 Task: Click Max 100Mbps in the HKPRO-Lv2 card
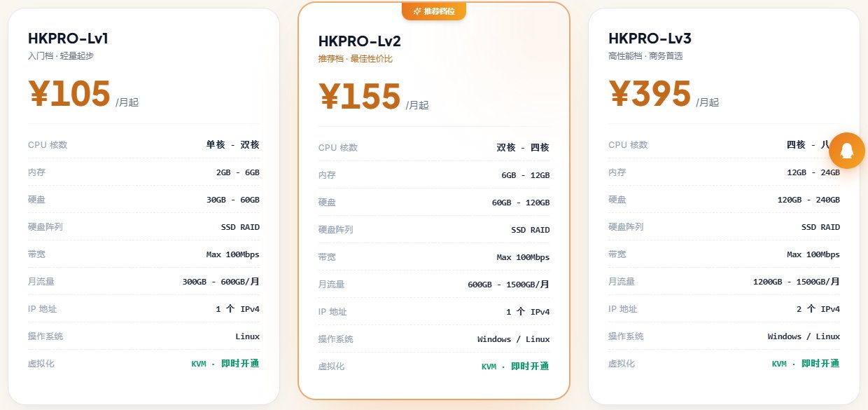pos(524,257)
